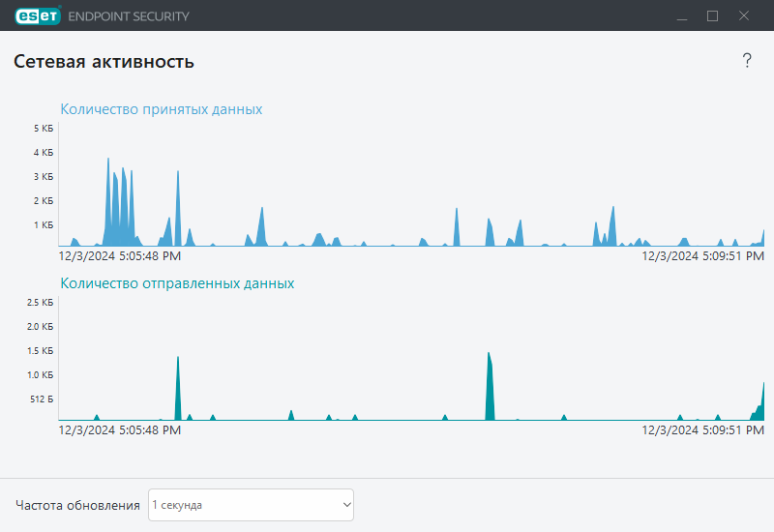Screen dimensions: 774x532
Task: Click the "ENDPOINT SECURITY" title text
Action: point(129,16)
